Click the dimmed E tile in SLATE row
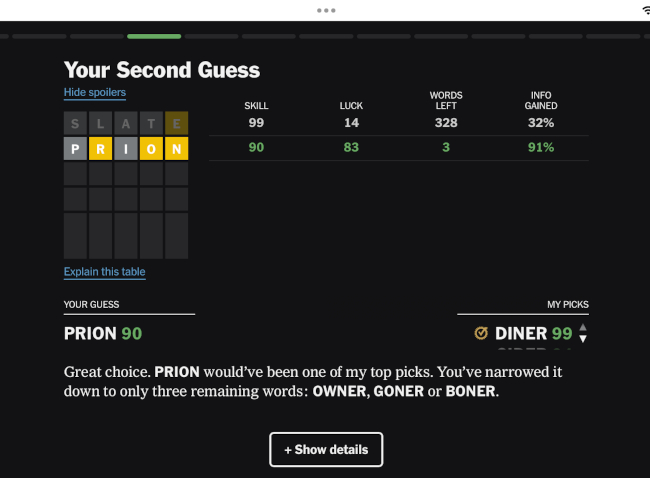Image resolution: width=650 pixels, height=478 pixels. (x=177, y=123)
